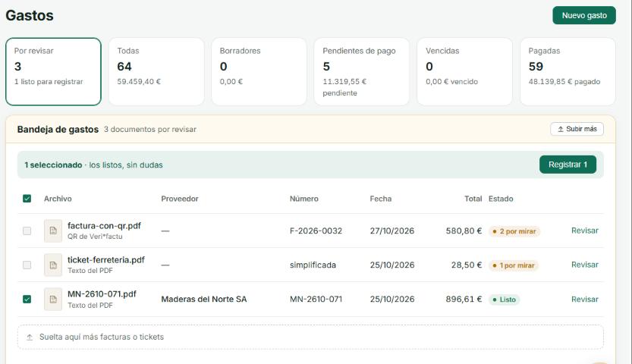Screen dimensions: 632x364
Task: Click the total 28,50 €
Action: tap(467, 265)
